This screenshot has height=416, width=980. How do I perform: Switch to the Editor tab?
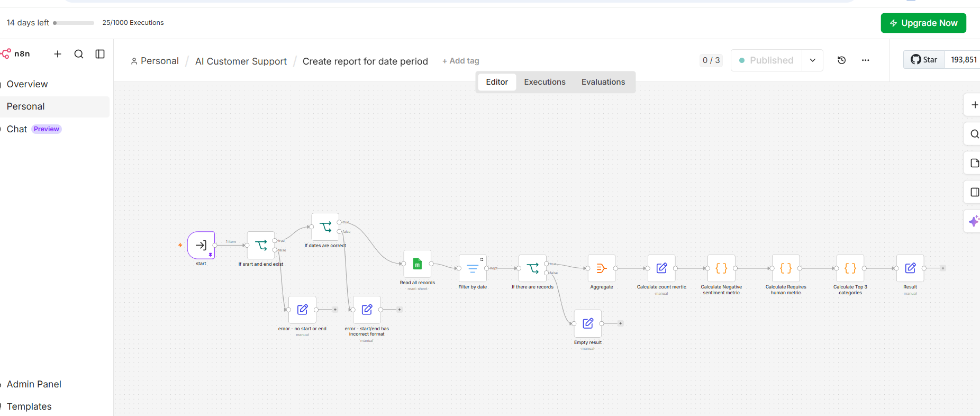coord(497,82)
